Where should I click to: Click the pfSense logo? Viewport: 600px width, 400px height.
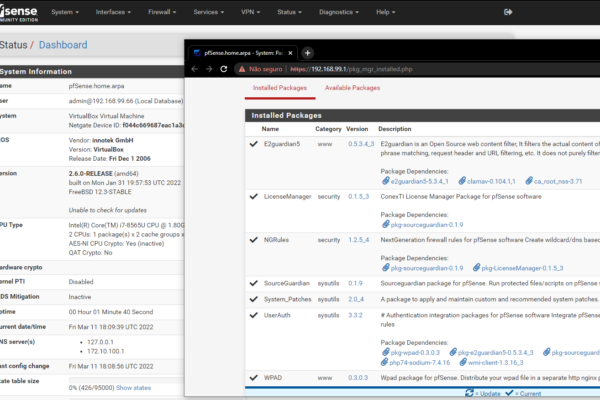(18, 13)
